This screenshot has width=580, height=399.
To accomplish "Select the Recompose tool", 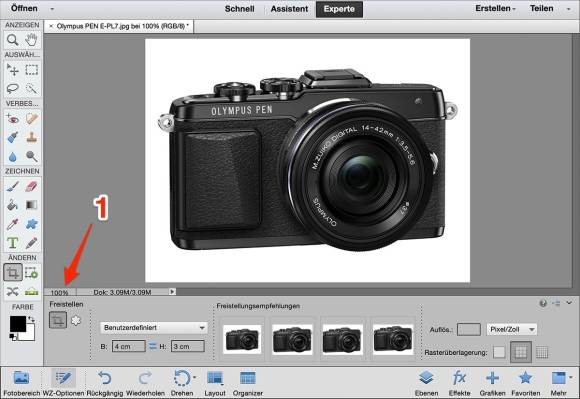I will click(31, 273).
